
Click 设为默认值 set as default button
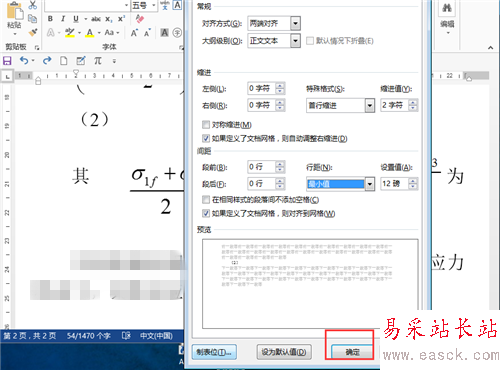point(284,352)
